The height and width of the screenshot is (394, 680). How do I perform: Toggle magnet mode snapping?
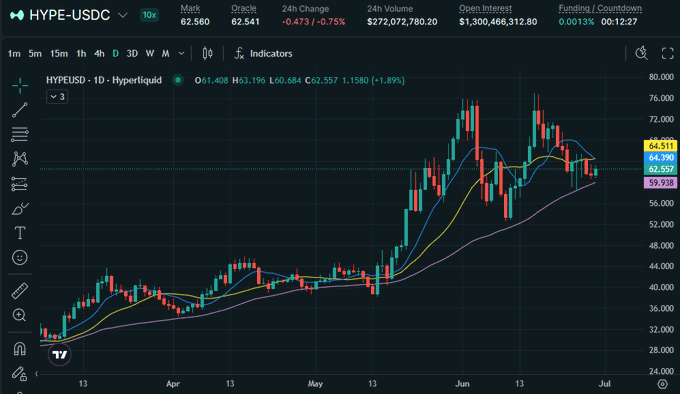point(20,348)
